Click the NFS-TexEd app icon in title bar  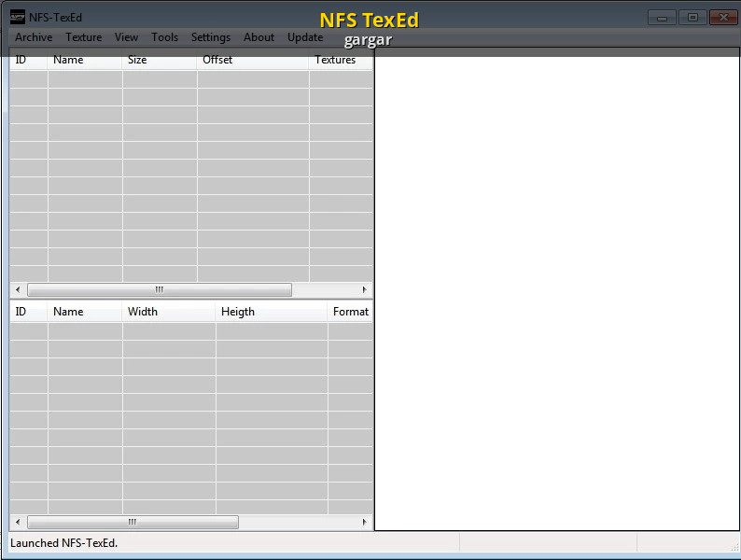coord(17,17)
